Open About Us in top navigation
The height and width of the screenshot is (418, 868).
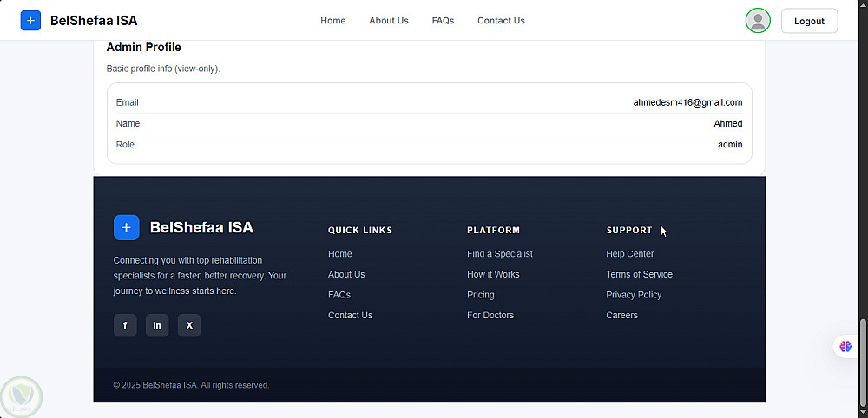point(389,21)
